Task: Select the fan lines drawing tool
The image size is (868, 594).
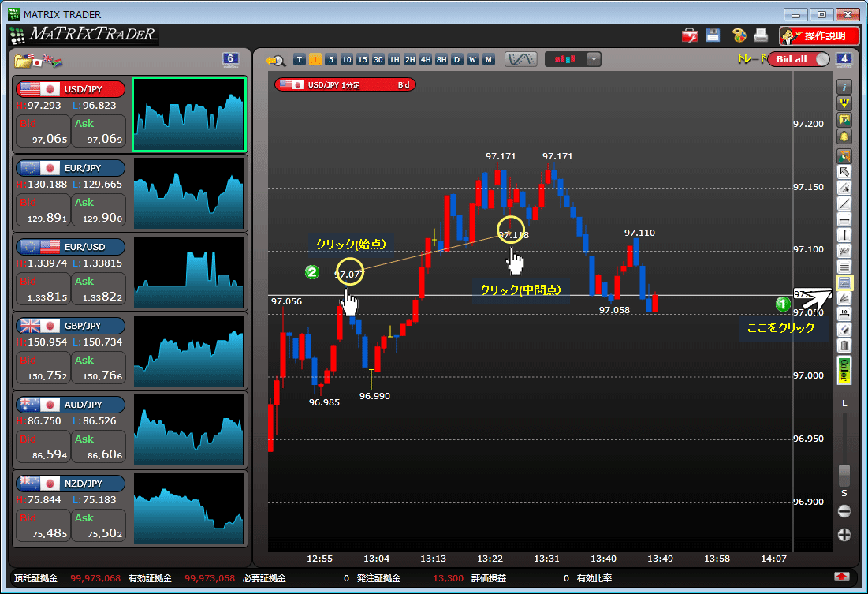Action: tap(844, 251)
